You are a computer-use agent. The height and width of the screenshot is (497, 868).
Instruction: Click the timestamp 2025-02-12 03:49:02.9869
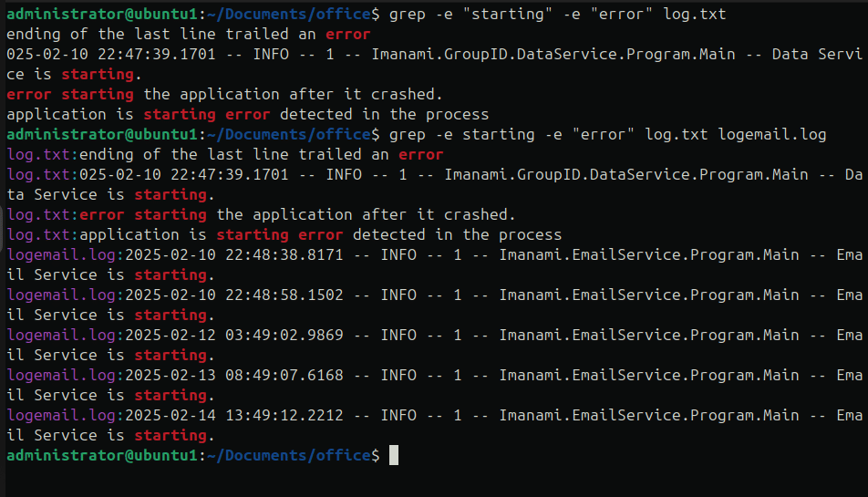[234, 335]
